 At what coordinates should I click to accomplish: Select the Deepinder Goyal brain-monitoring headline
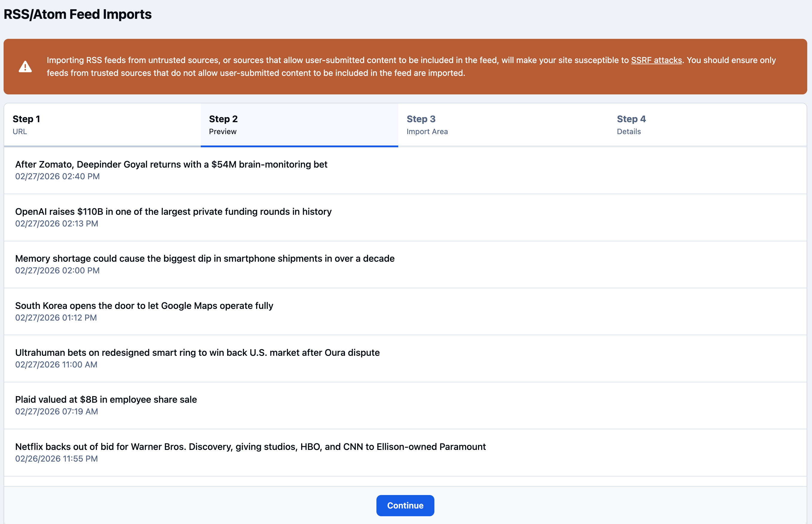tap(171, 164)
